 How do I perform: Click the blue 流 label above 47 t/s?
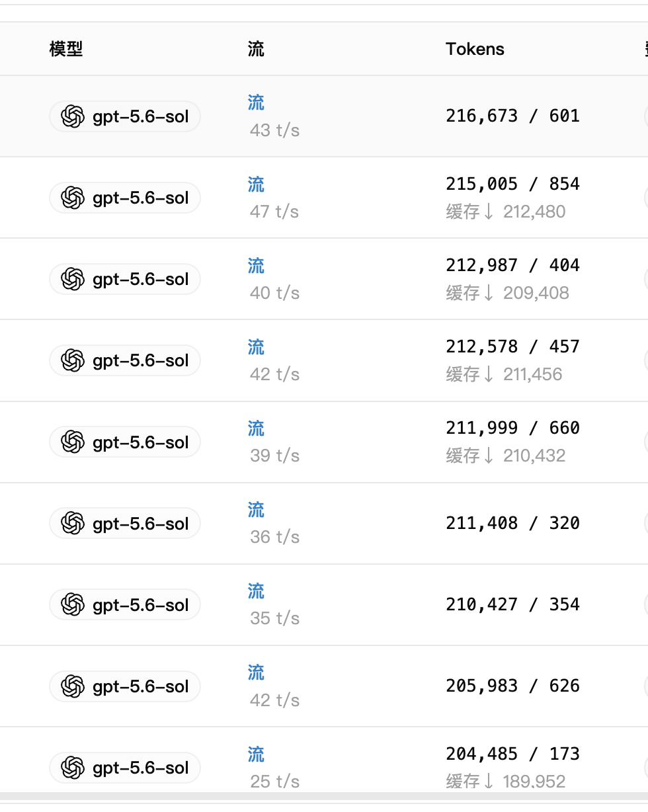point(256,184)
